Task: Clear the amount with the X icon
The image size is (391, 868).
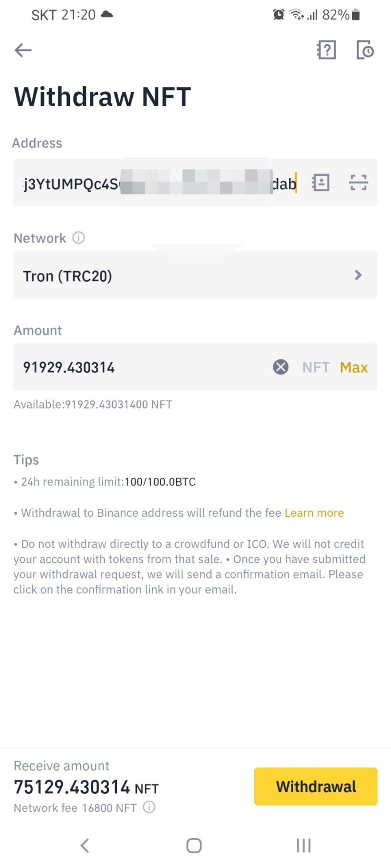Action: (x=280, y=367)
